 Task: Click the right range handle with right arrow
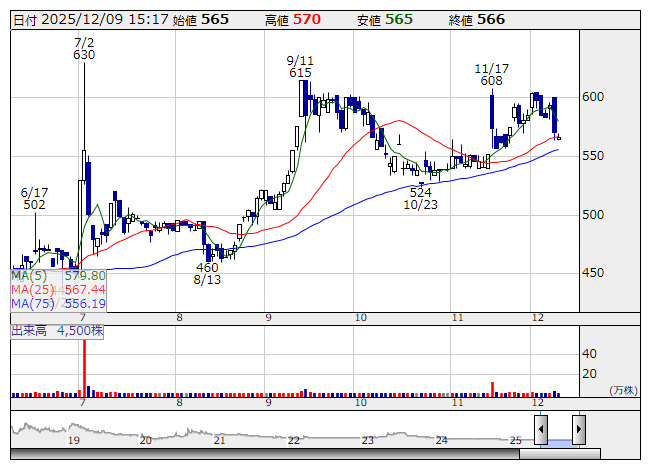pos(578,429)
